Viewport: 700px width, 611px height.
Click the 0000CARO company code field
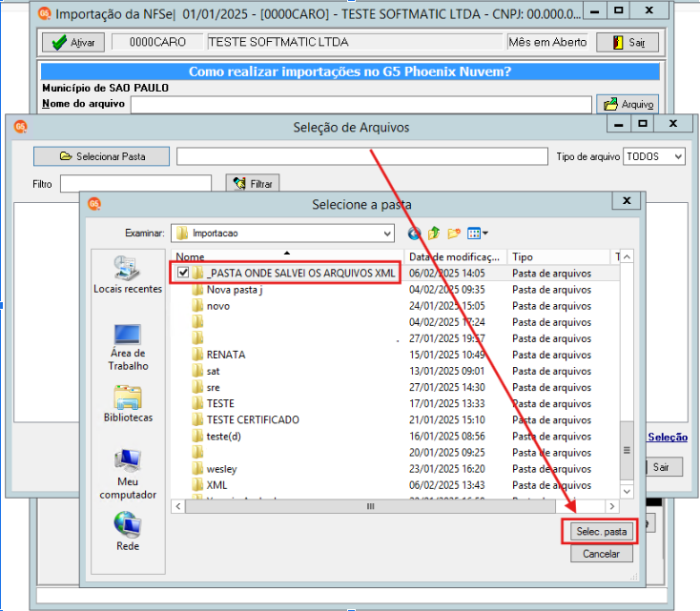coord(157,42)
